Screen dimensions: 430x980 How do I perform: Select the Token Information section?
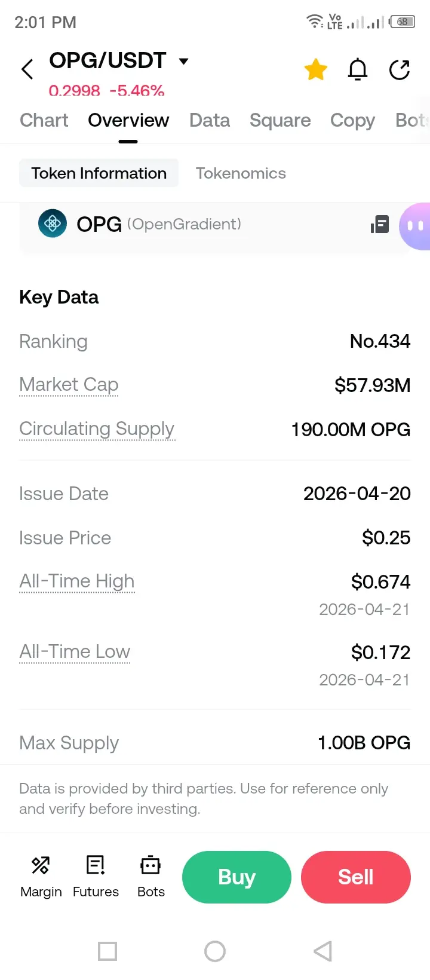[99, 173]
